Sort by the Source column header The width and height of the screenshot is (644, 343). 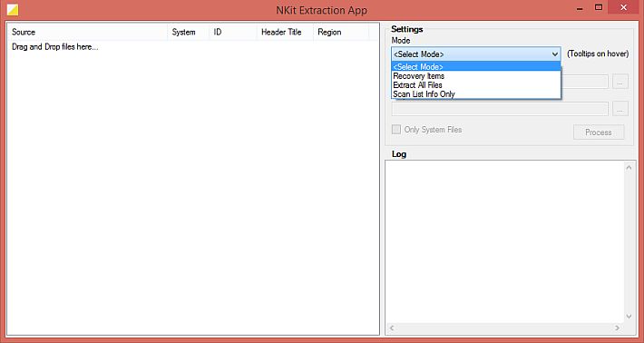click(x=87, y=32)
